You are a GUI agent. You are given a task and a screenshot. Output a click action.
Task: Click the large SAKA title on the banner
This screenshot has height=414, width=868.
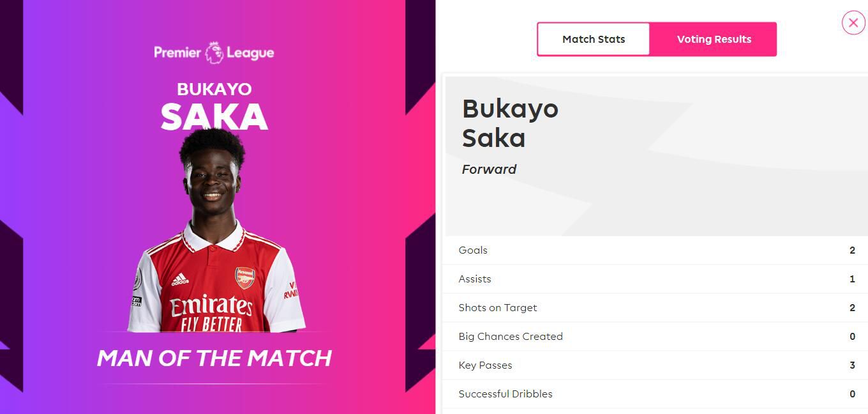[x=214, y=117]
